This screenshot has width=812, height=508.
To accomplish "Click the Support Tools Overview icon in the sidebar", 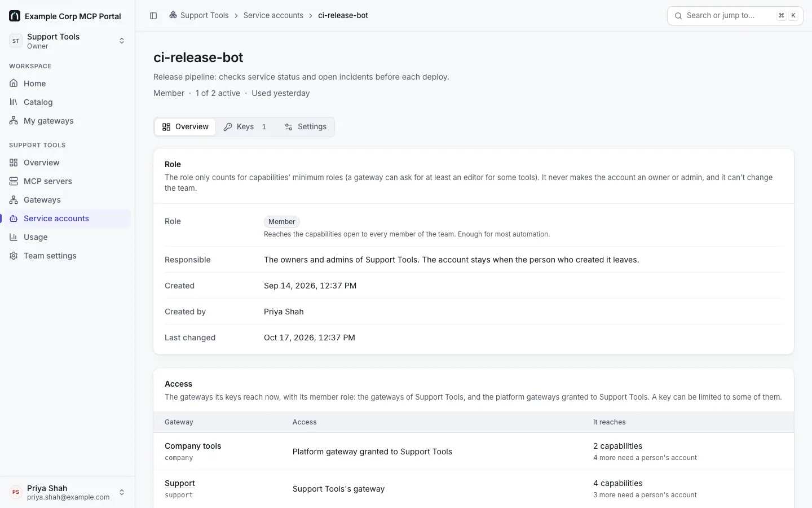I will (x=14, y=163).
